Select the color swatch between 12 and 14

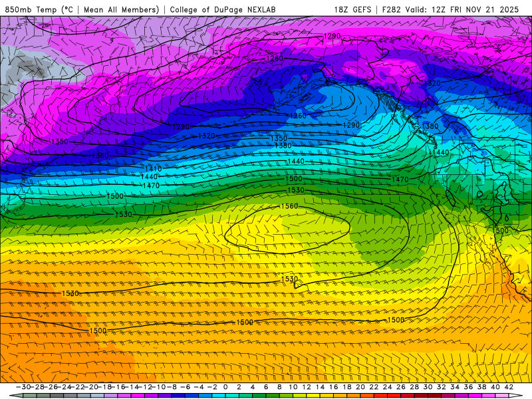313,396
